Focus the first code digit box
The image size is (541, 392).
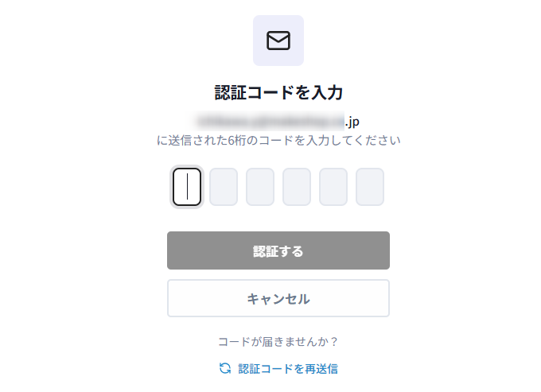187,187
